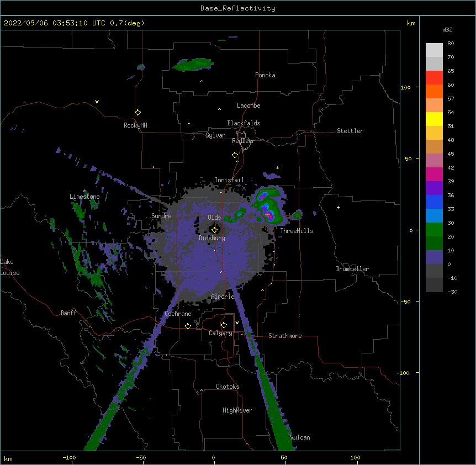Click the magenta 42-39 dBZ legend swatch
The image size is (476, 465).
click(x=434, y=174)
